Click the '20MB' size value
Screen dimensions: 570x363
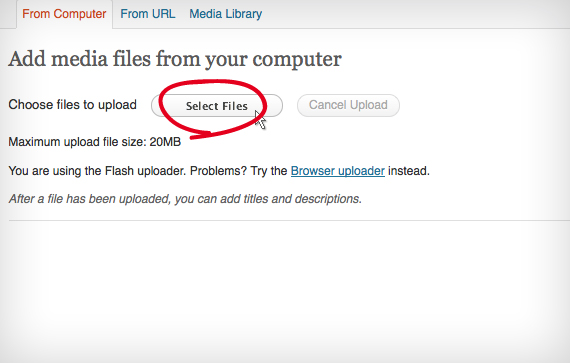(165, 142)
